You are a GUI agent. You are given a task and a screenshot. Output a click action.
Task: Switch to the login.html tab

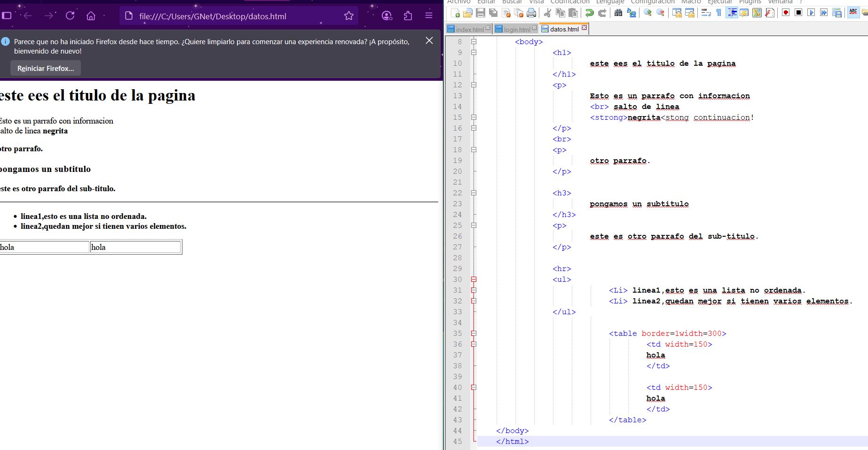pos(516,29)
